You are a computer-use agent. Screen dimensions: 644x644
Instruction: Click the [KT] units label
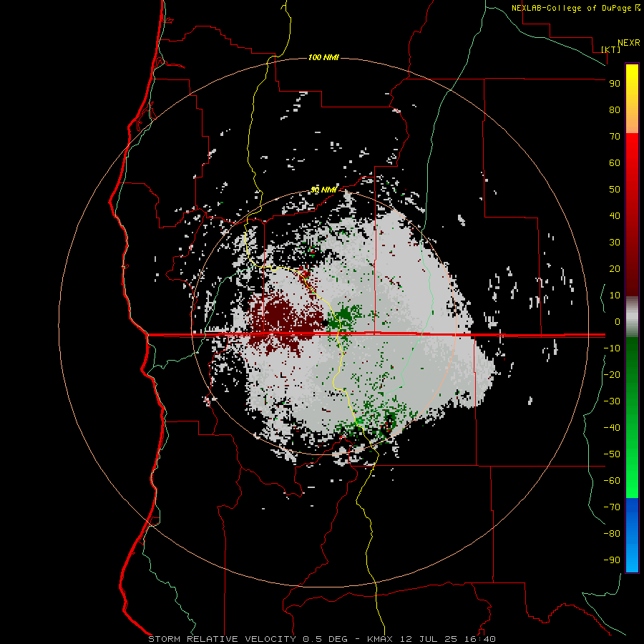(x=611, y=49)
